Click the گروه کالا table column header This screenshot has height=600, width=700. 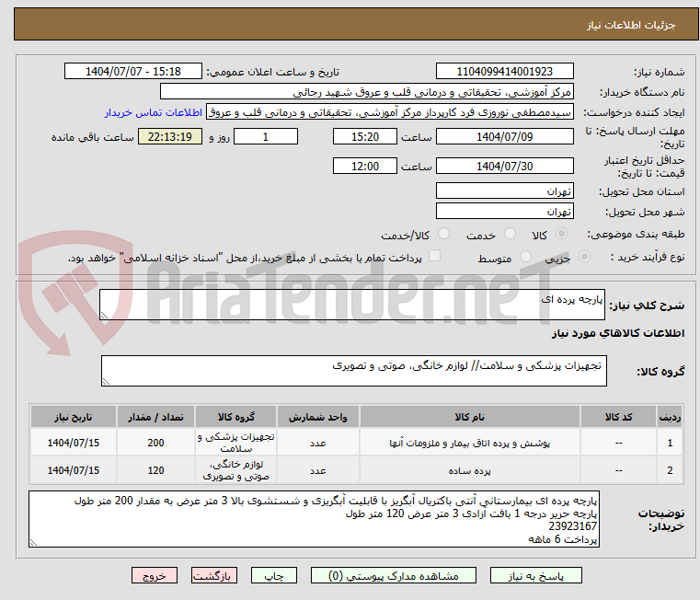pyautogui.click(x=235, y=417)
